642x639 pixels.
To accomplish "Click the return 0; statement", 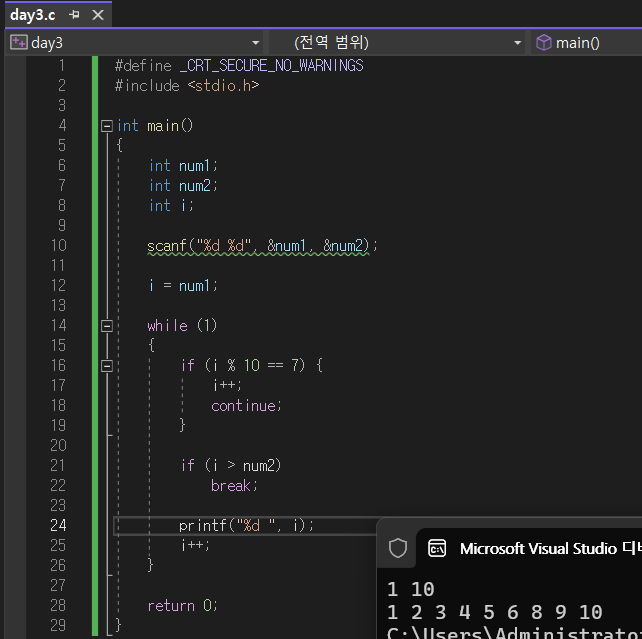I will point(183,605).
